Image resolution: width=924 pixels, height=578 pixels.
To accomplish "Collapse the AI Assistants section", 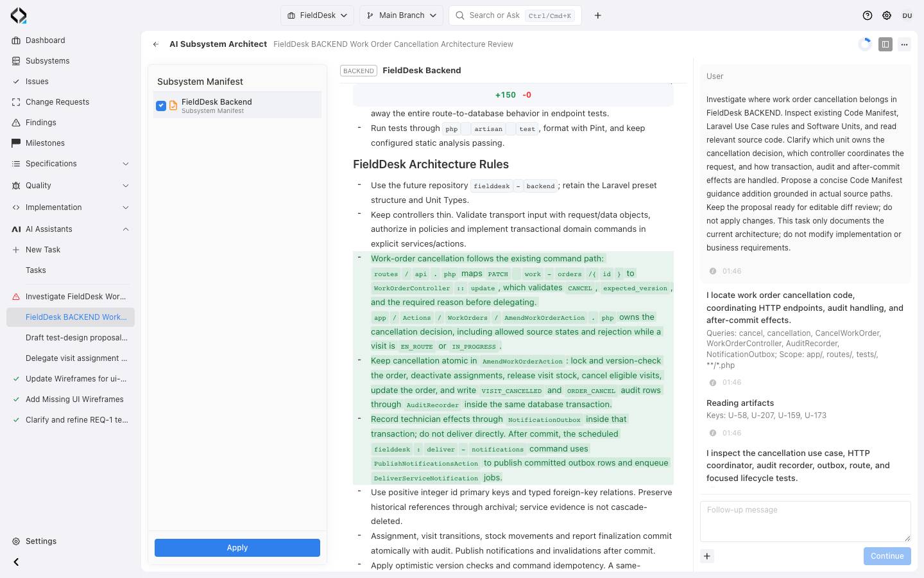I will 71,229.
